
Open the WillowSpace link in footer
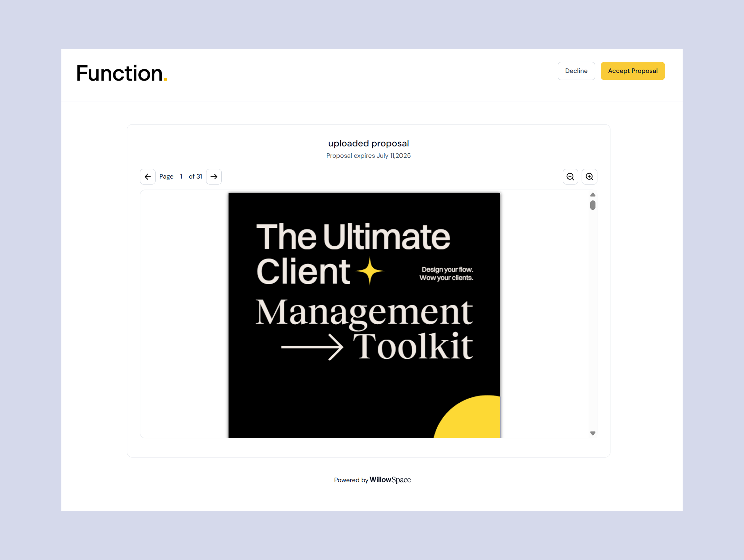pyautogui.click(x=390, y=480)
